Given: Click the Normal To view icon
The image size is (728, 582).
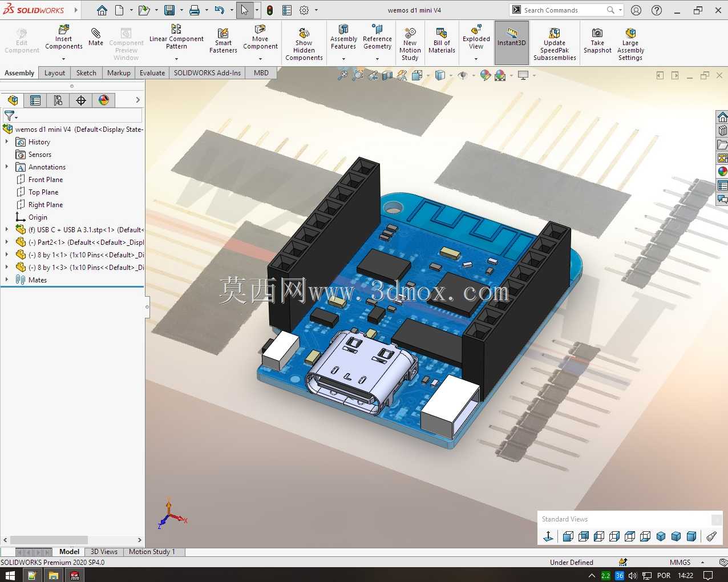Looking at the screenshot, I should point(548,536).
